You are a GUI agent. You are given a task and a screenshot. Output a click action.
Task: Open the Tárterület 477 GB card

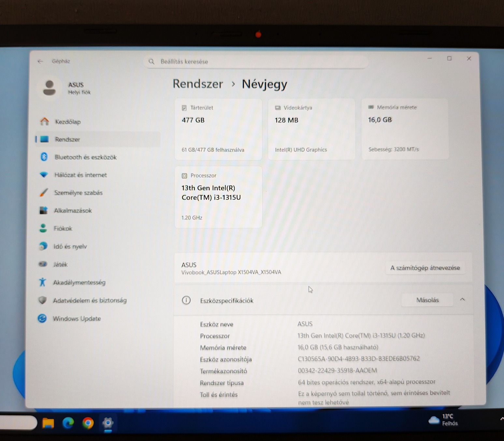click(218, 130)
